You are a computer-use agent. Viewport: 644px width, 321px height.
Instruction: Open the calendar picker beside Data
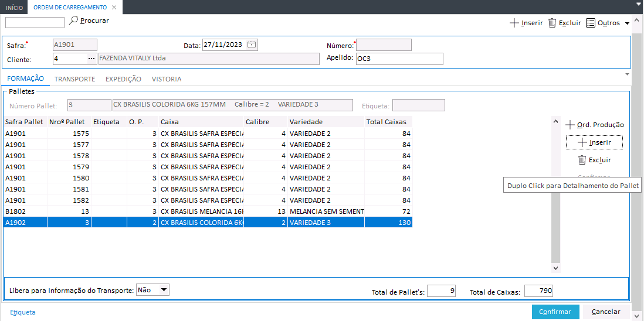(x=252, y=45)
